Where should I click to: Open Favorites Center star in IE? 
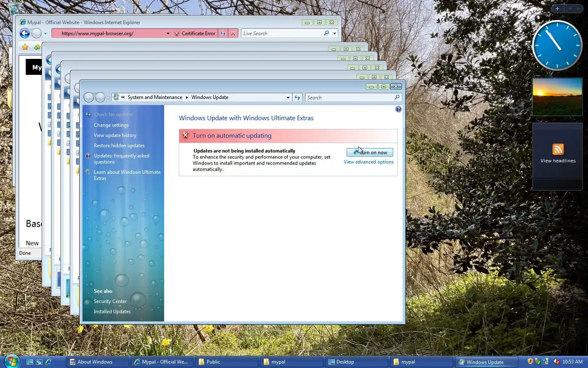[25, 47]
